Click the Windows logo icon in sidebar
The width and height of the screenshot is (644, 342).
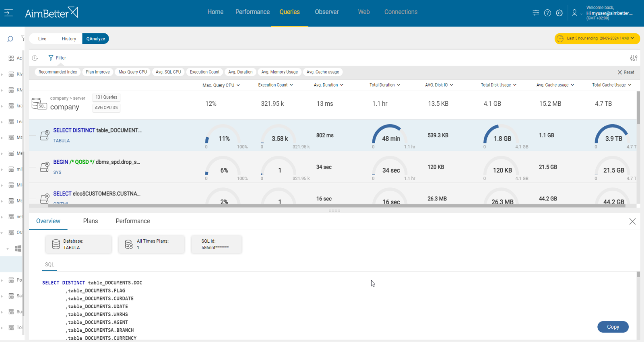tap(18, 249)
